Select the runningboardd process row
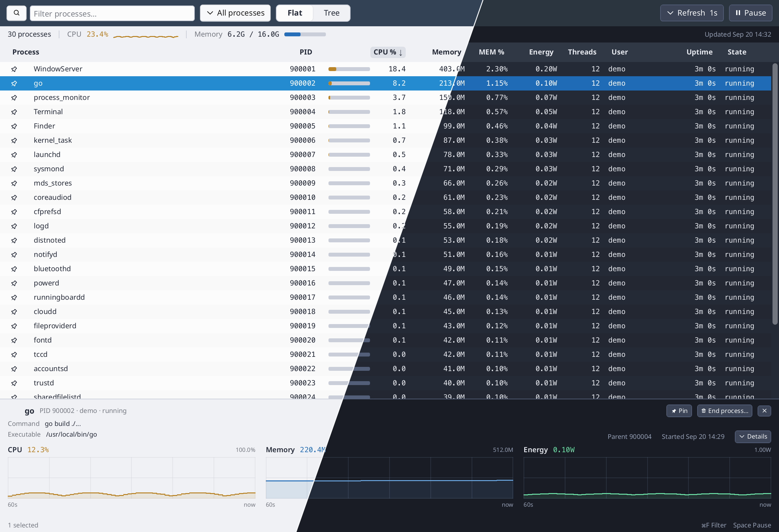The height and width of the screenshot is (532, 779). tap(386, 297)
